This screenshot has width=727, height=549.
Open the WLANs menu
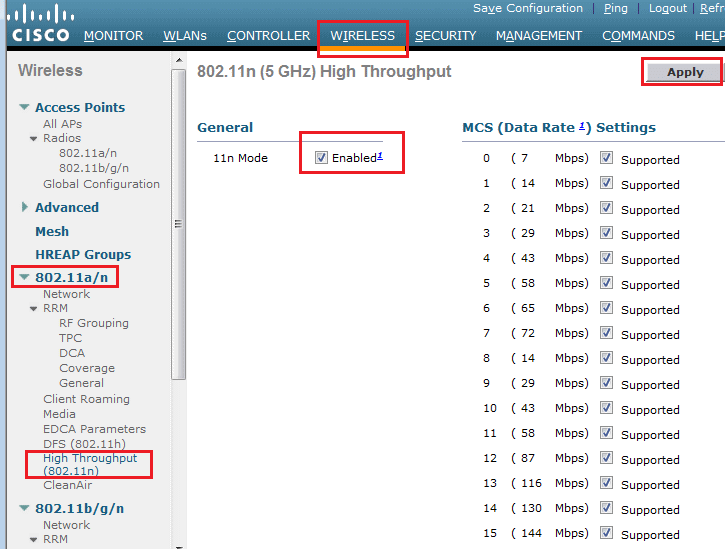tap(185, 36)
